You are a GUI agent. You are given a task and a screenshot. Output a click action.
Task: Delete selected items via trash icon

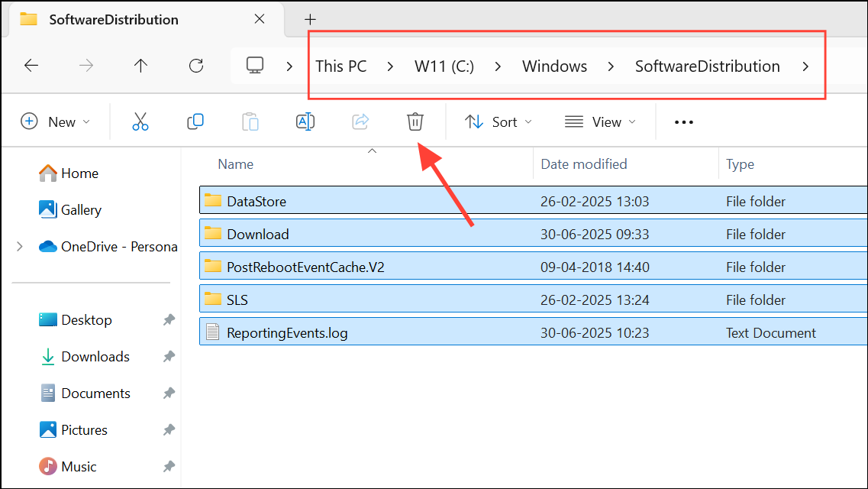[415, 121]
